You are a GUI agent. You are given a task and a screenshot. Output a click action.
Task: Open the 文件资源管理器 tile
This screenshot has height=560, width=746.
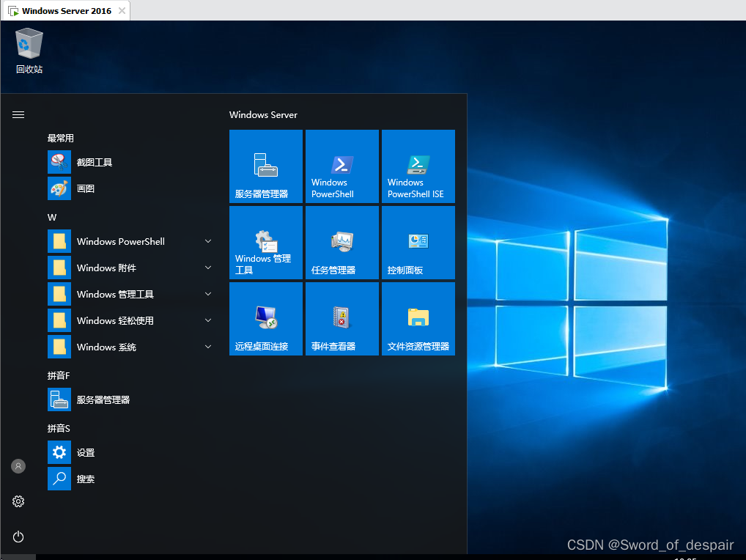(x=418, y=319)
